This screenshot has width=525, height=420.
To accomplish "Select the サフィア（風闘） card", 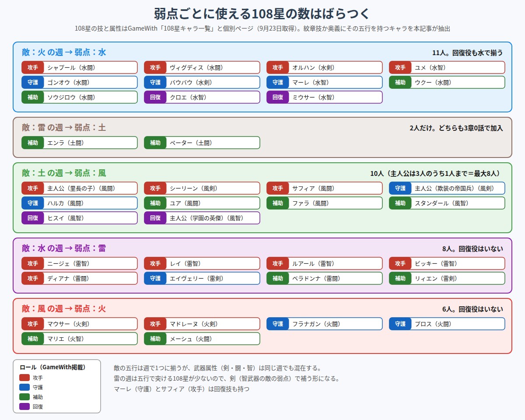I will 325,188.
